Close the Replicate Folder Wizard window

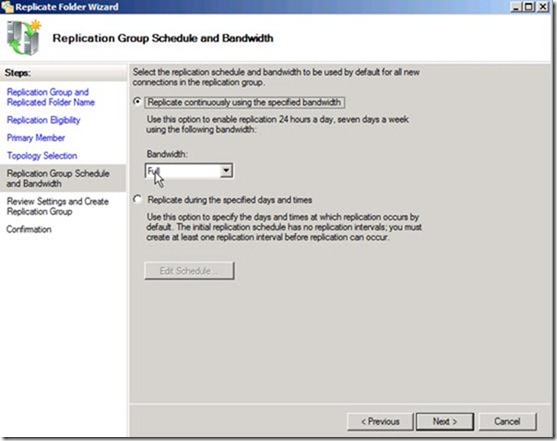click(x=543, y=6)
